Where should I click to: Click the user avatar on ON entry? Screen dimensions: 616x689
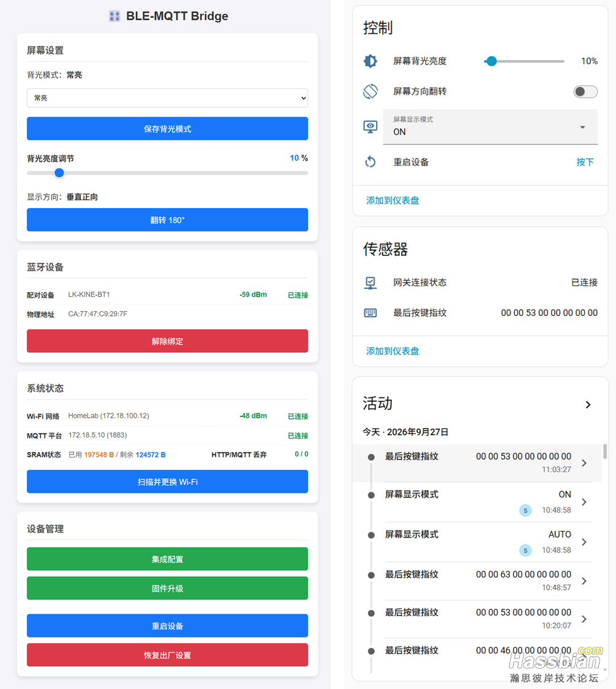pyautogui.click(x=525, y=510)
